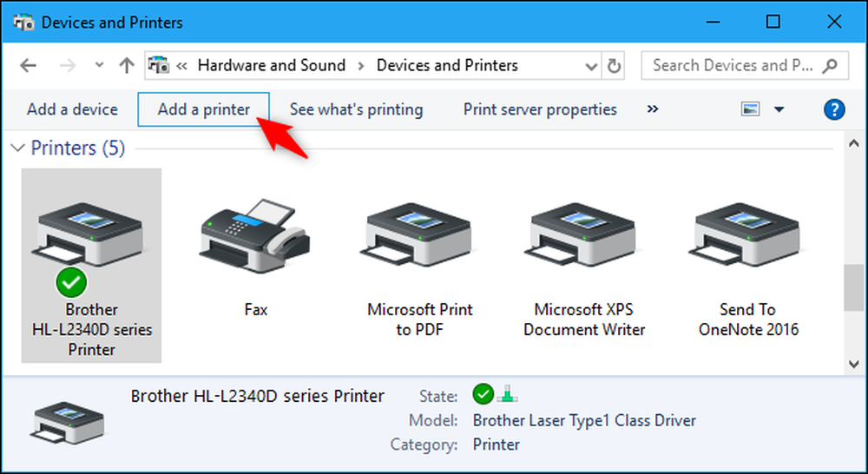Click the Search Devices and Printers field
Image resolution: width=868 pixels, height=474 pixels.
745,65
